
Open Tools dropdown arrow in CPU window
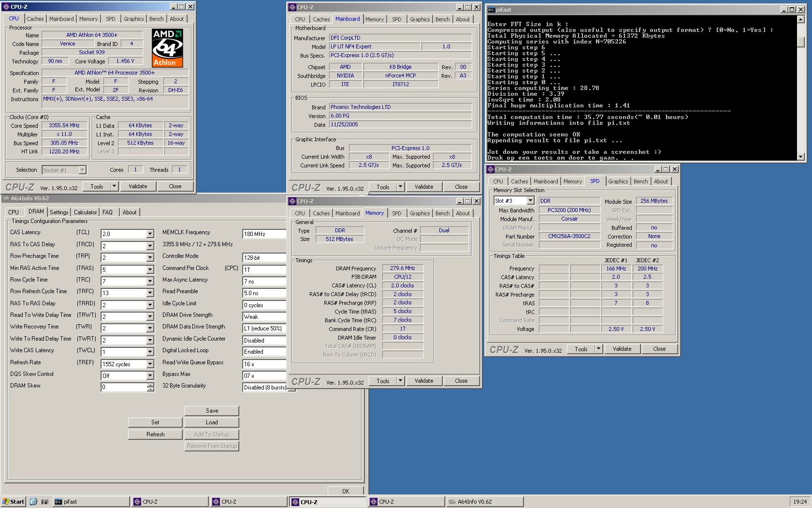tap(114, 186)
